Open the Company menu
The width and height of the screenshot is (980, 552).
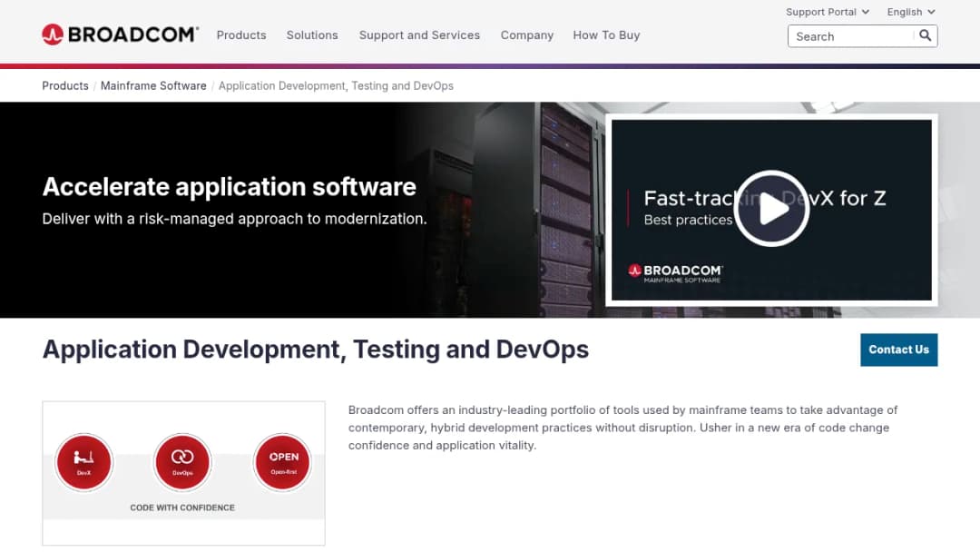527,35
